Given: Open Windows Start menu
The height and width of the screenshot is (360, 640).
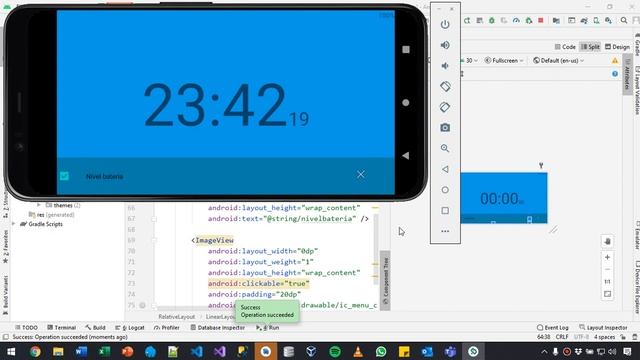Looking at the screenshot, I should pyautogui.click(x=11, y=351).
